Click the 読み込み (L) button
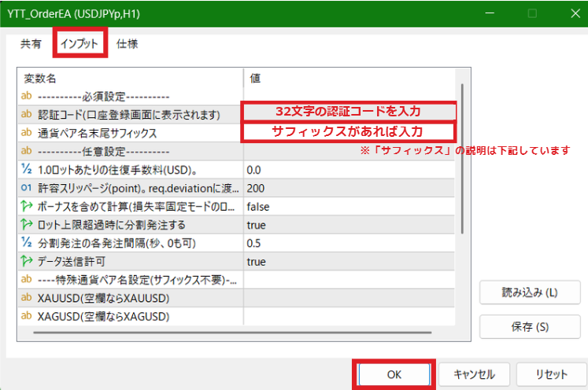 coord(530,292)
